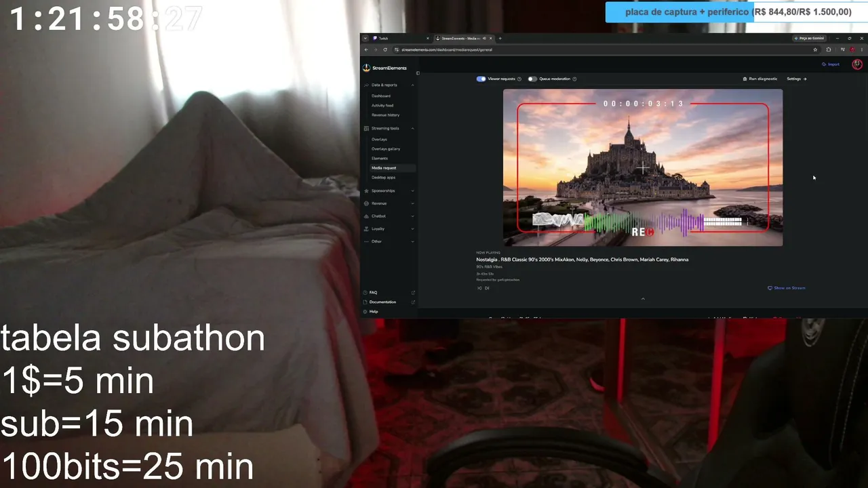Open the browser media control icon
Screen dimensions: 868x488
coord(843,49)
